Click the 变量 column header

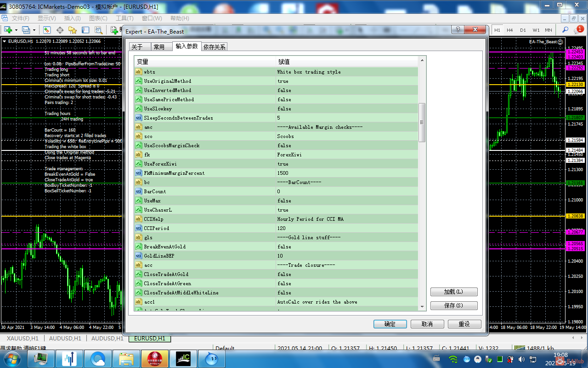click(205, 62)
